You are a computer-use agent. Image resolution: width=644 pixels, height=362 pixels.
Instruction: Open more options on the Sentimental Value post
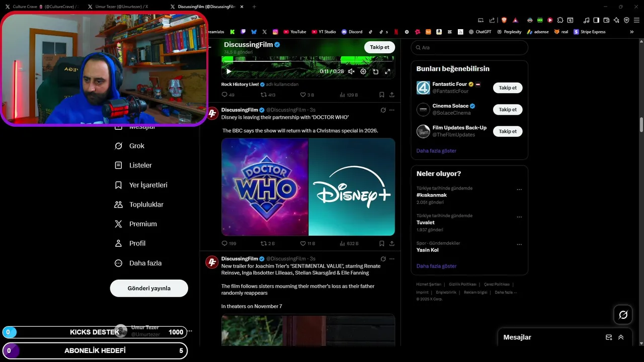tap(392, 259)
